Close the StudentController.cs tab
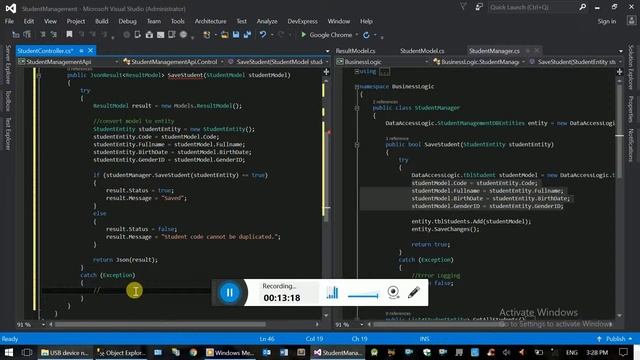The height and width of the screenshot is (360, 640). 90,51
